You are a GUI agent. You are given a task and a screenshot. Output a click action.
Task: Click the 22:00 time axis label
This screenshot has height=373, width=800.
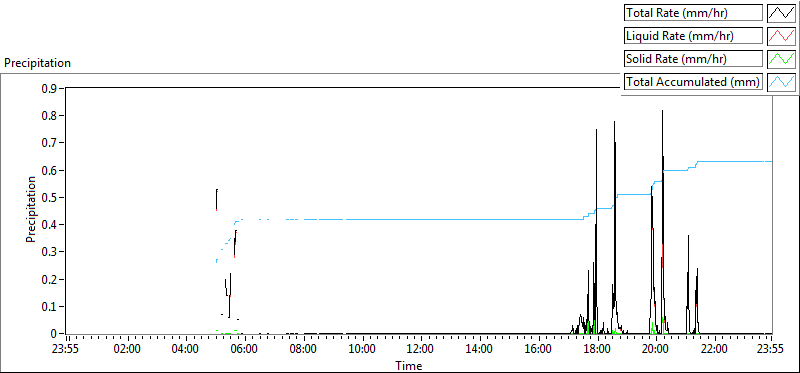pos(714,350)
